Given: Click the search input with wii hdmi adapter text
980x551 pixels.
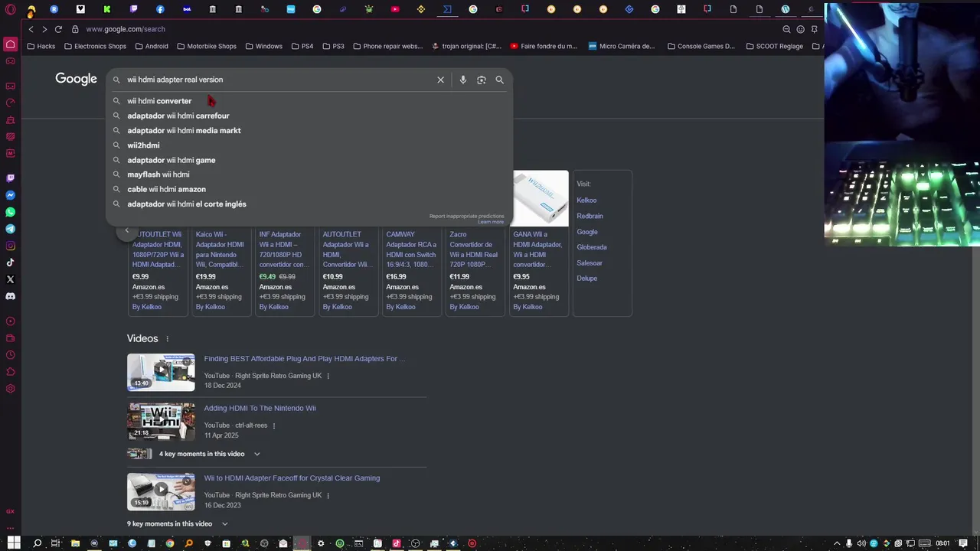Looking at the screenshot, I should point(276,80).
